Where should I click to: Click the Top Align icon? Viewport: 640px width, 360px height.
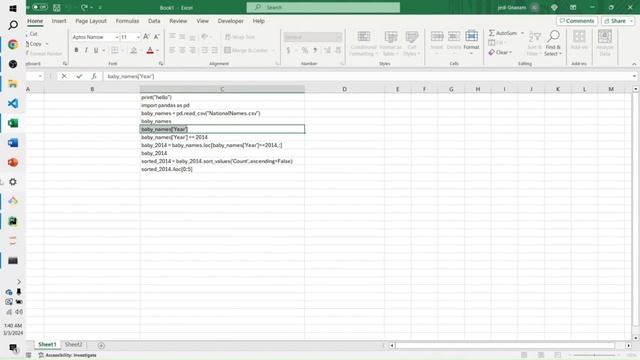(172, 37)
